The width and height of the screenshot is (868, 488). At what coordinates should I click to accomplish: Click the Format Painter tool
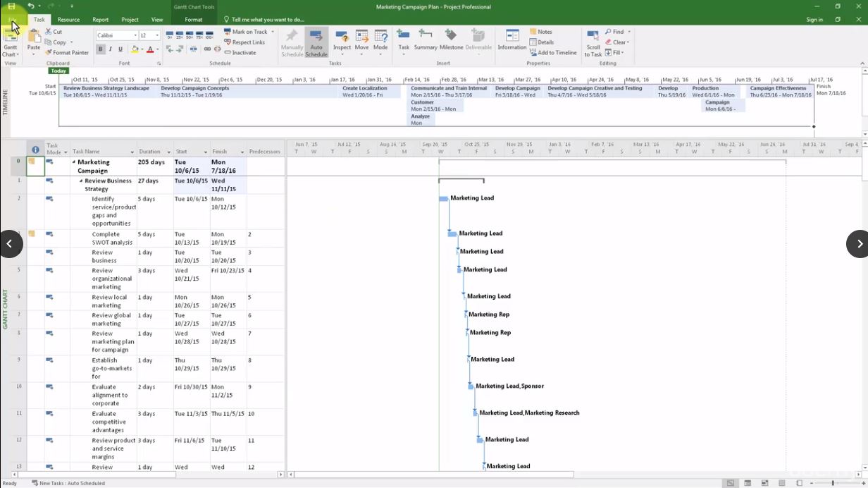pyautogui.click(x=67, y=53)
